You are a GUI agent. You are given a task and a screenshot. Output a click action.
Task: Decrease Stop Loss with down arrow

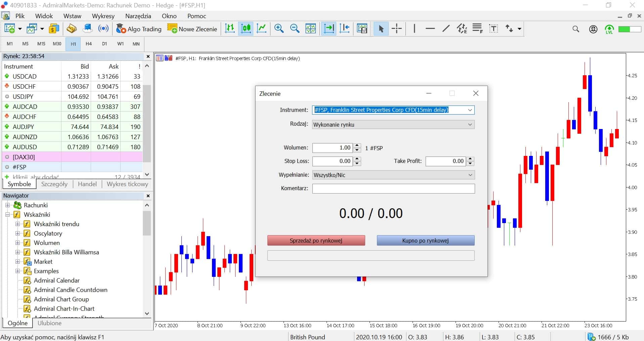pos(357,163)
